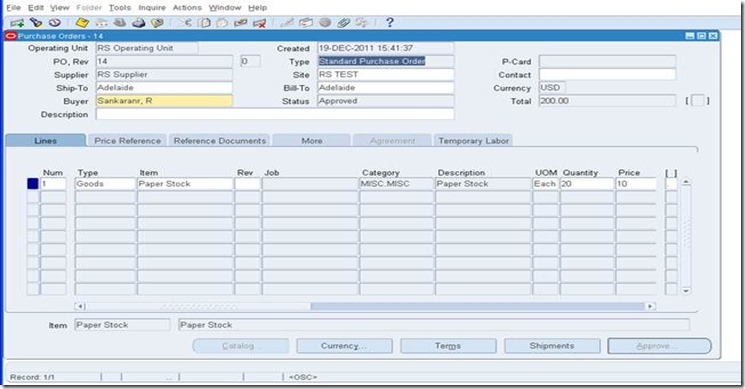
Task: Click the horizontal scroll left arrow
Action: pyautogui.click(x=80, y=306)
